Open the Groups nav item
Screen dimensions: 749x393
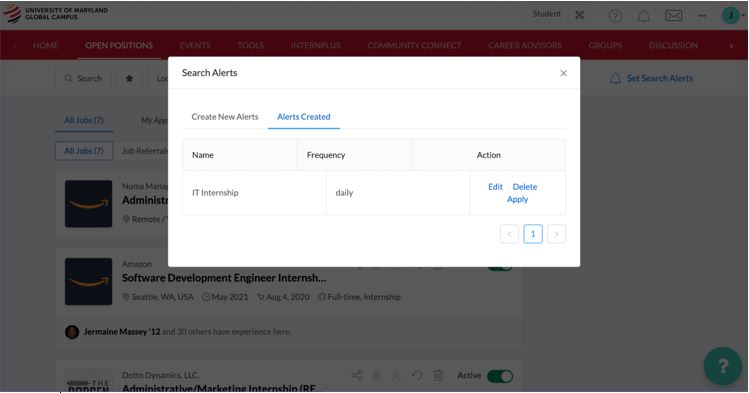point(605,45)
